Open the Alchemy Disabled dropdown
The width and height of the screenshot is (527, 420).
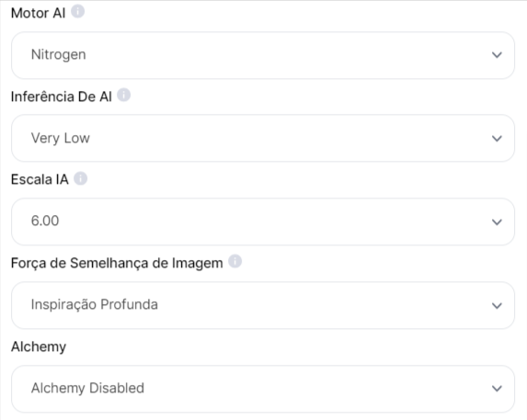tap(263, 389)
